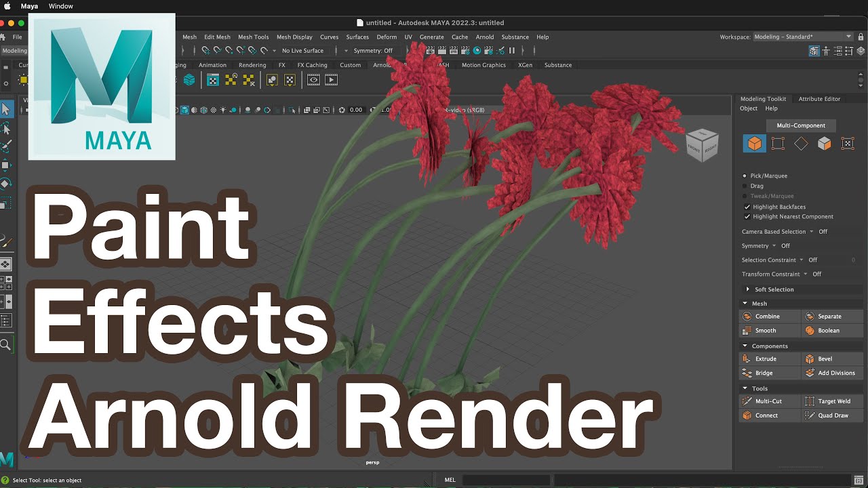Click the Bridge button
This screenshot has width=868, height=488.
(x=770, y=373)
